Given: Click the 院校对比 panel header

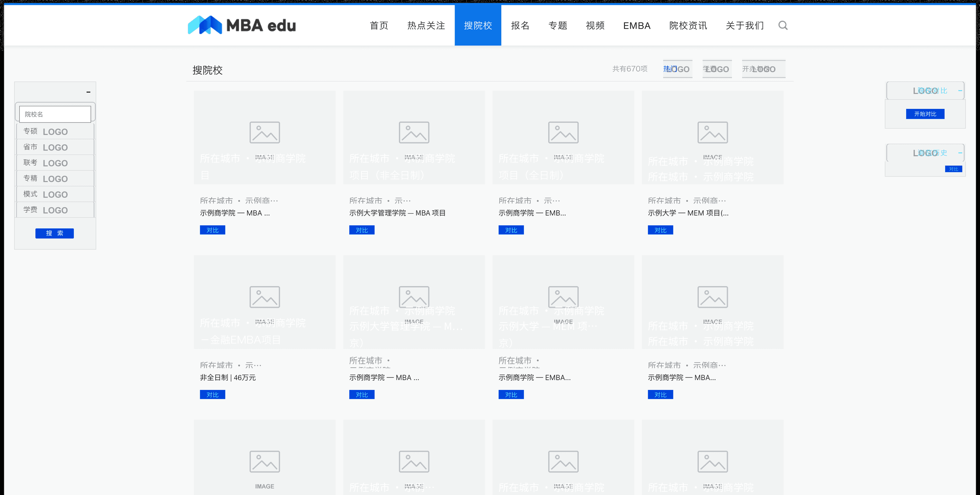Looking at the screenshot, I should pos(925,91).
